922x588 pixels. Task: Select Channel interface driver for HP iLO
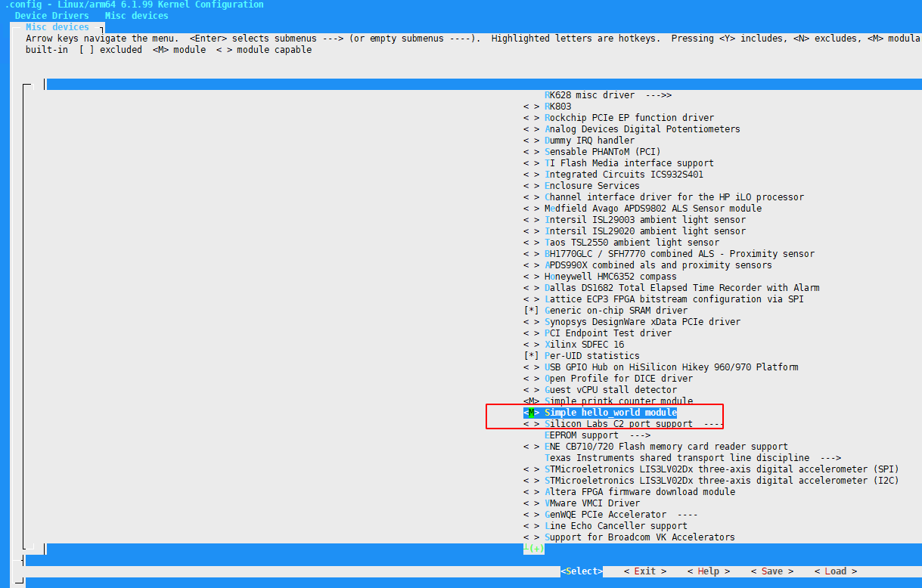(x=675, y=197)
